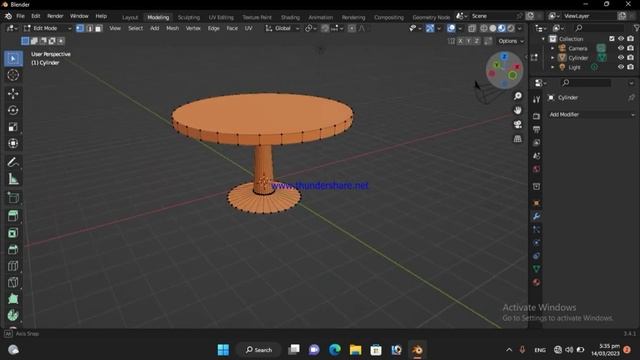This screenshot has width=640, height=360.
Task: Hide the Cylinder object with eye icon
Action: (x=621, y=58)
